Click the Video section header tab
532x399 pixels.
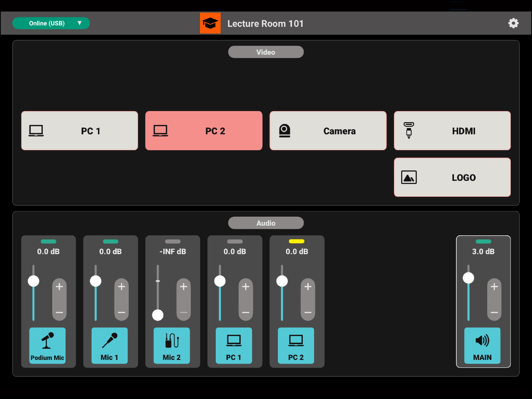pos(266,52)
